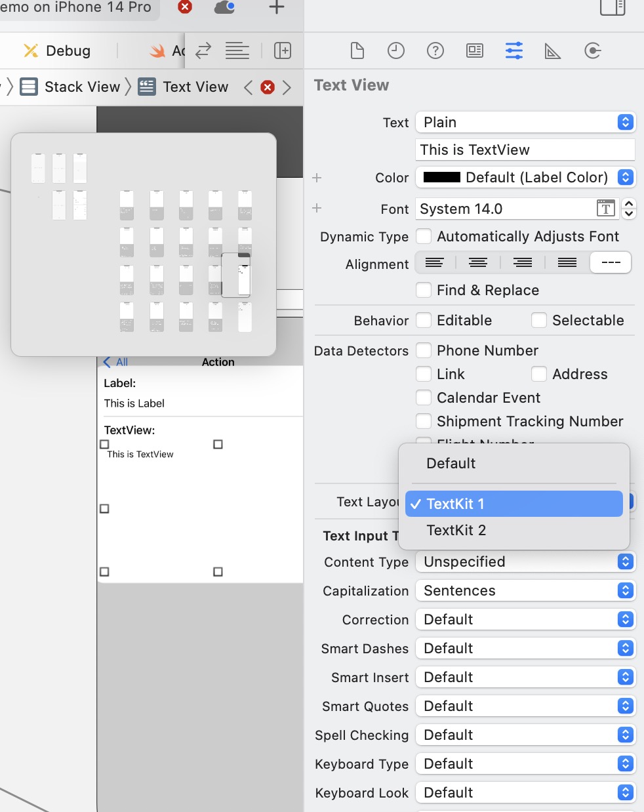Click the text field containing This is TextView

click(x=525, y=150)
